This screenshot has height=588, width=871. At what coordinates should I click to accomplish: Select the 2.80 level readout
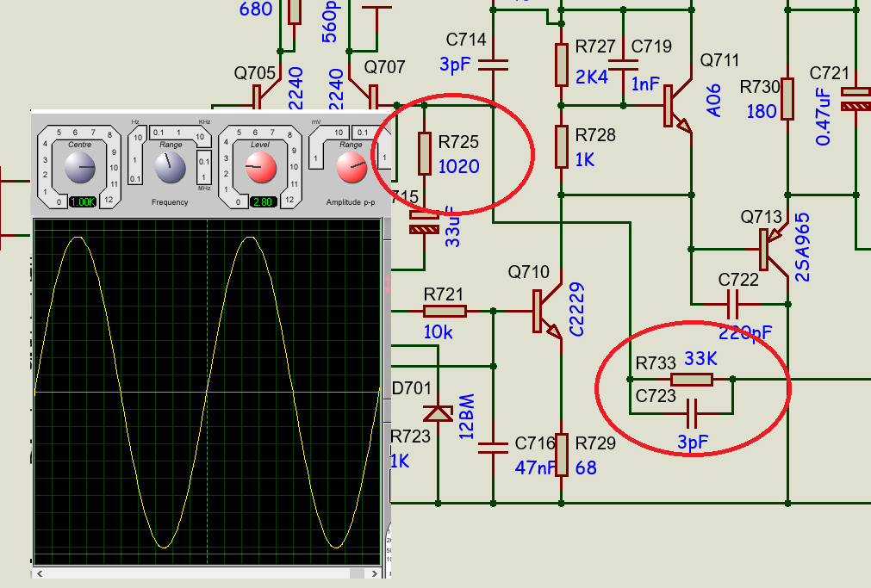[x=261, y=201]
